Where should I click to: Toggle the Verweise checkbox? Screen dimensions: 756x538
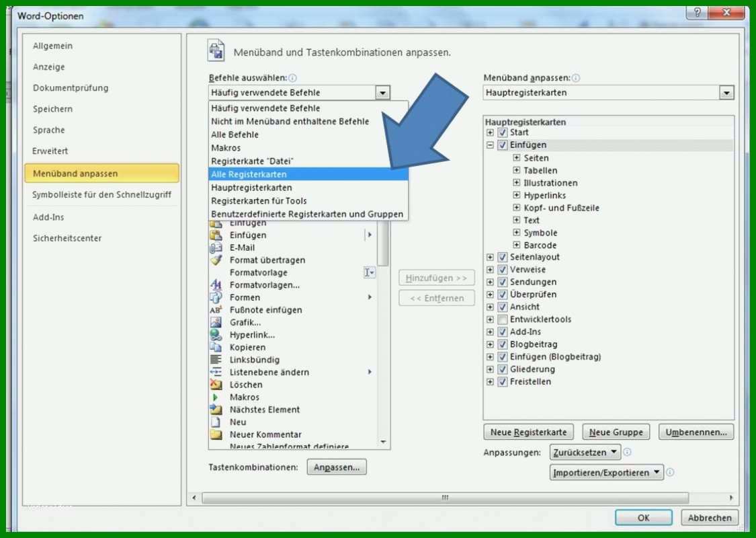point(503,270)
